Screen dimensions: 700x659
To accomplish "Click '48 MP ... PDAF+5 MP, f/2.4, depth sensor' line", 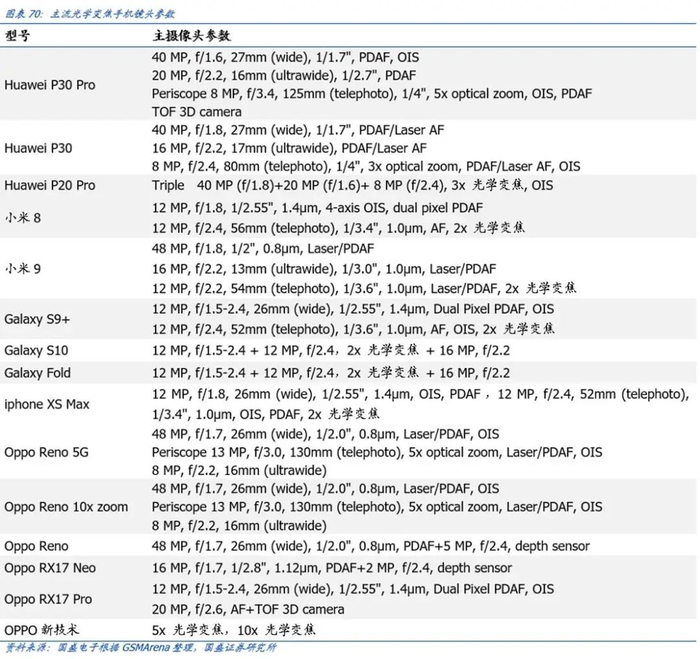I will click(x=371, y=546).
